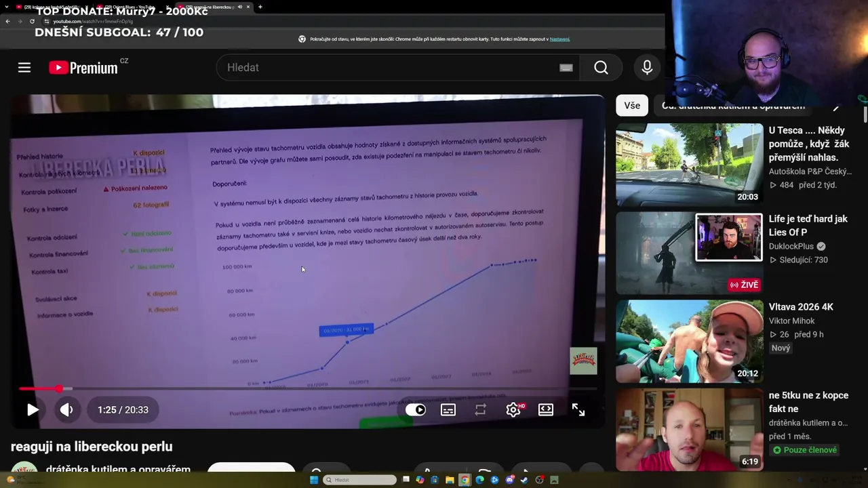
Task: Open Viktor Mihok channel link
Action: point(791,321)
